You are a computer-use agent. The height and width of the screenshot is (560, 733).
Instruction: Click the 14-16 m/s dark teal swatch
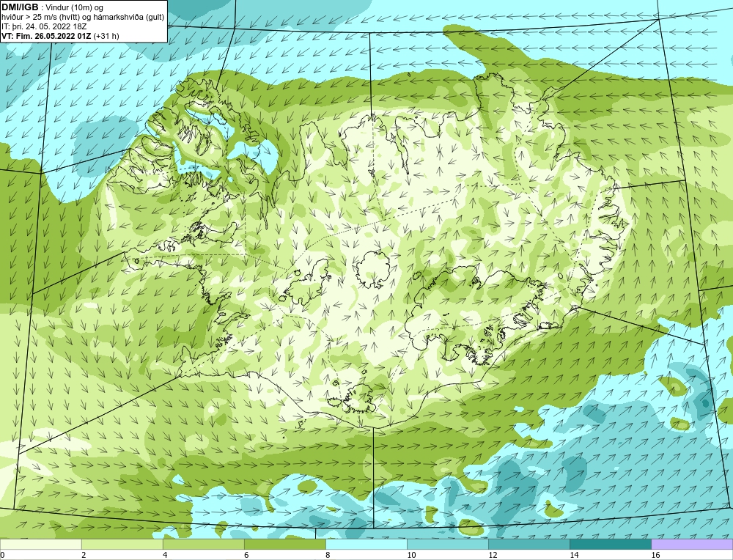pyautogui.click(x=610, y=544)
